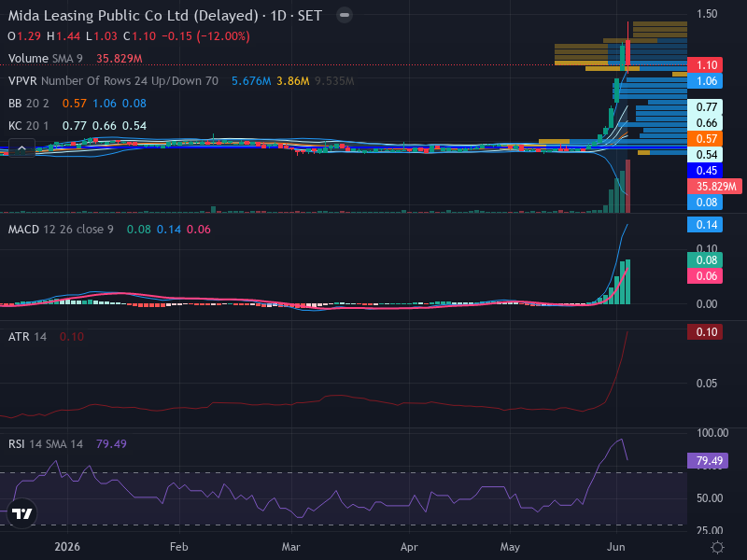Screen dimensions: 747x560
Task: Click the orange 0.57 price label
Action: [705, 138]
